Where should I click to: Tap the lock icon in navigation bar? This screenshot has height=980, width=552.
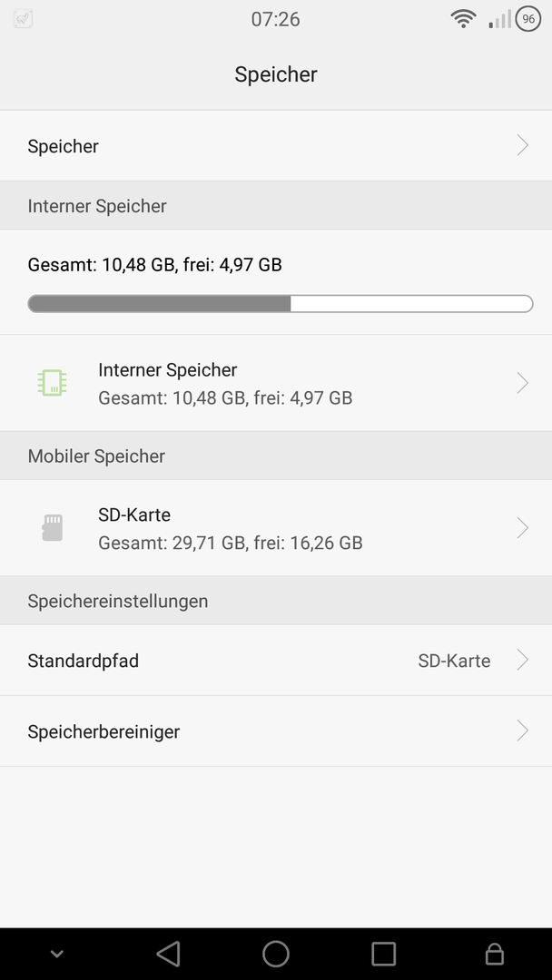pos(495,954)
